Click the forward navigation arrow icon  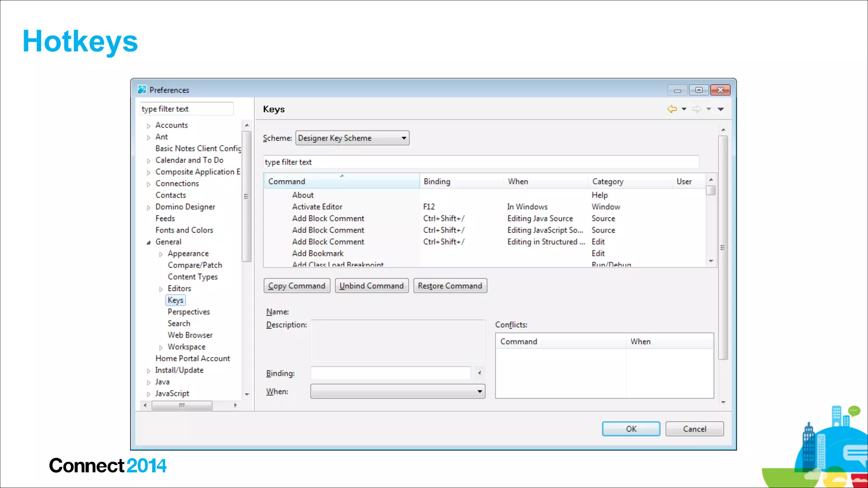(696, 109)
